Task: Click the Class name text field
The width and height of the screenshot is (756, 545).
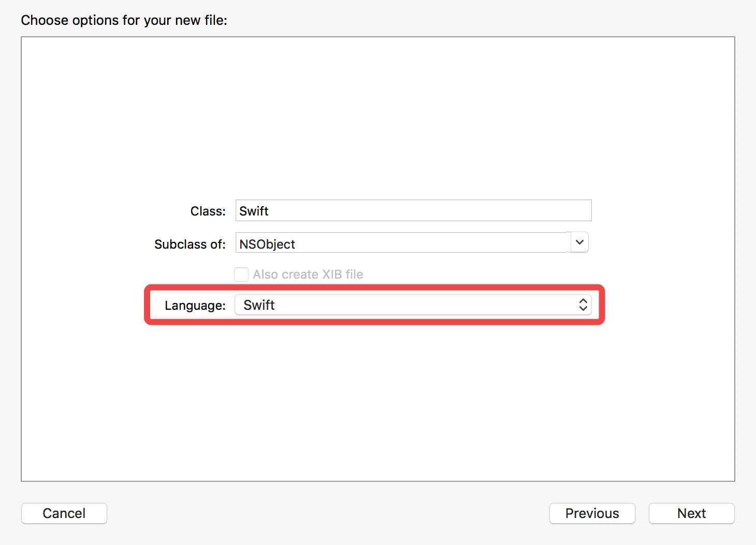Action: coord(413,210)
